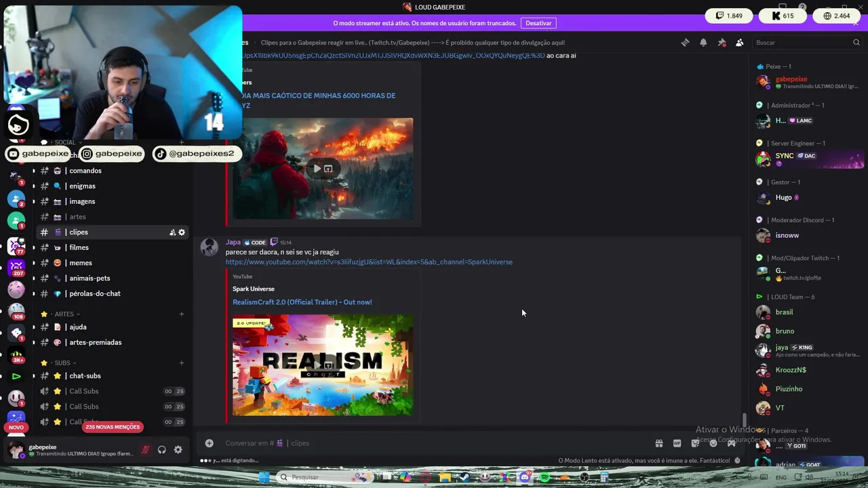Open artes-premiadas channel

pos(111,342)
